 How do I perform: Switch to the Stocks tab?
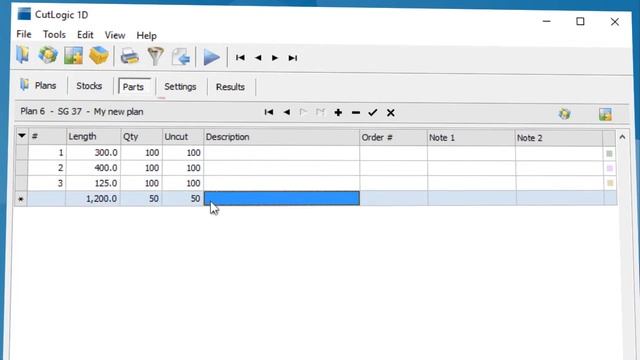89,86
